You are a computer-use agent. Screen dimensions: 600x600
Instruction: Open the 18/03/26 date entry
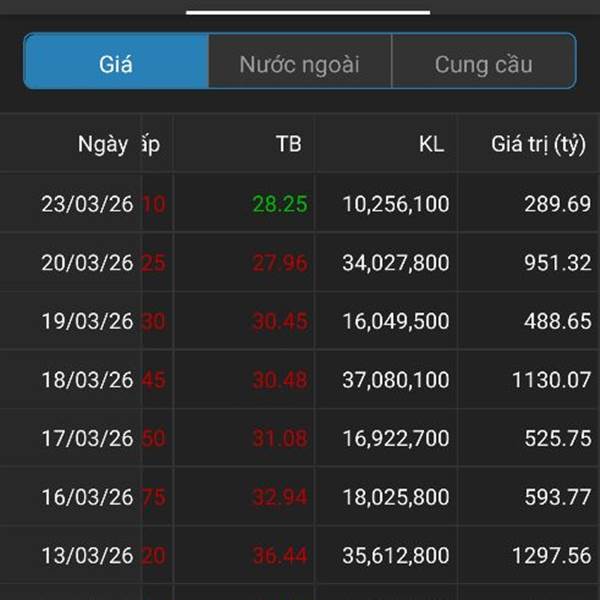click(x=87, y=380)
